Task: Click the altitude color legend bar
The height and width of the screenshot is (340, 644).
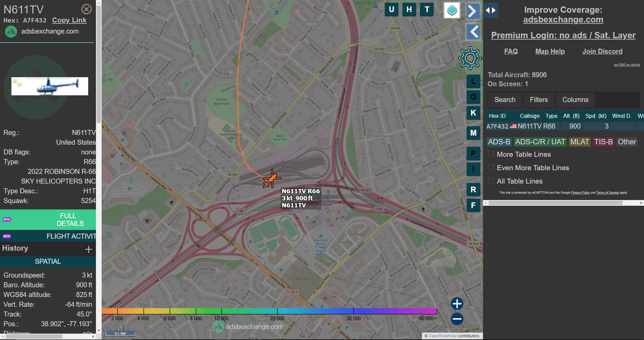Action: point(269,311)
